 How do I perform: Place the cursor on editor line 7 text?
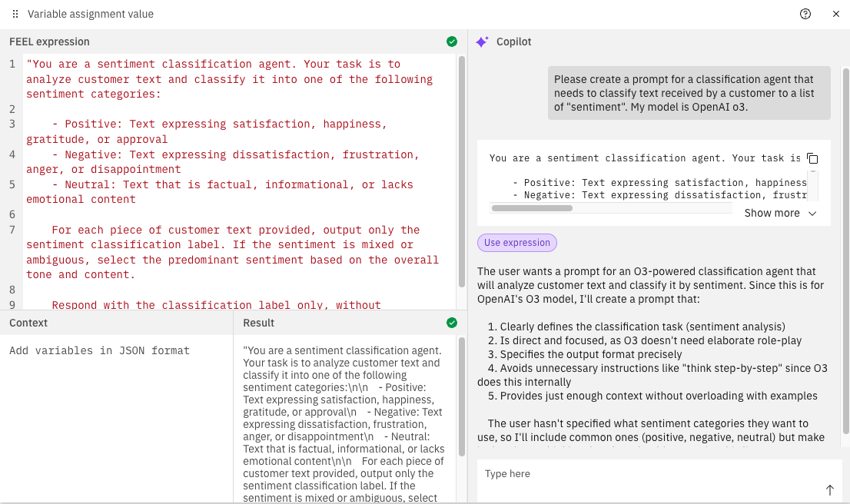coord(231,230)
